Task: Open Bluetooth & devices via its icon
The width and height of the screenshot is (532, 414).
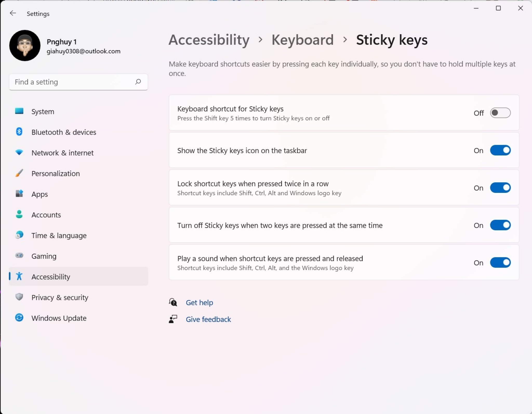Action: point(19,132)
